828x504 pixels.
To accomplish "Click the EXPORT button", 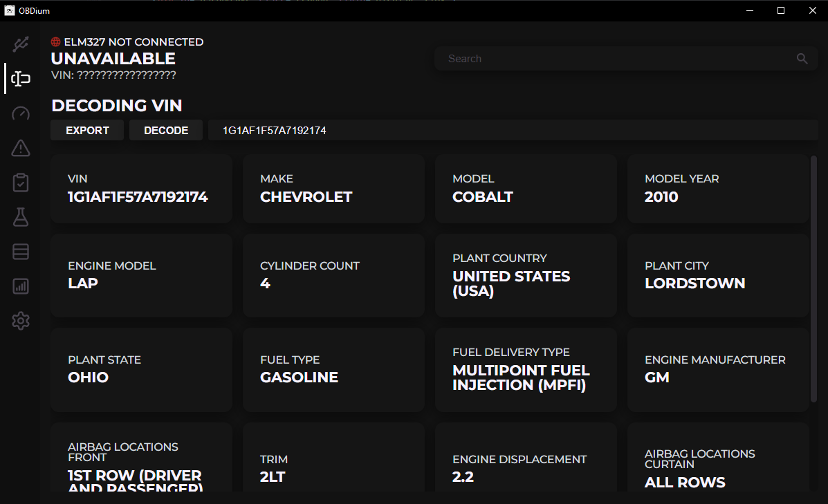I will (87, 131).
